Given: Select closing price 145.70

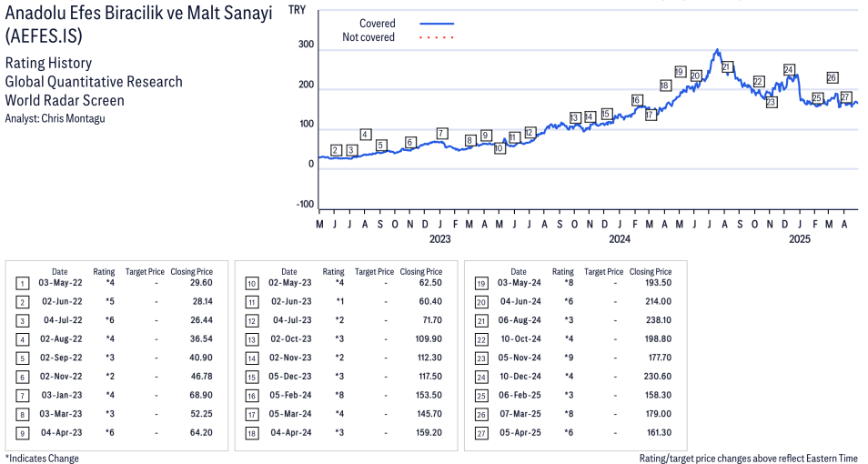Looking at the screenshot, I should (x=429, y=414).
